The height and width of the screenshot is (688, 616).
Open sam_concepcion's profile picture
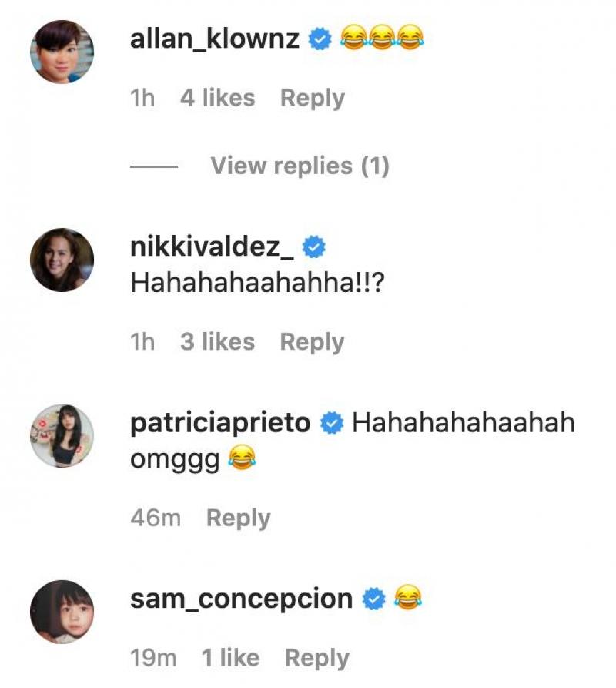click(62, 611)
